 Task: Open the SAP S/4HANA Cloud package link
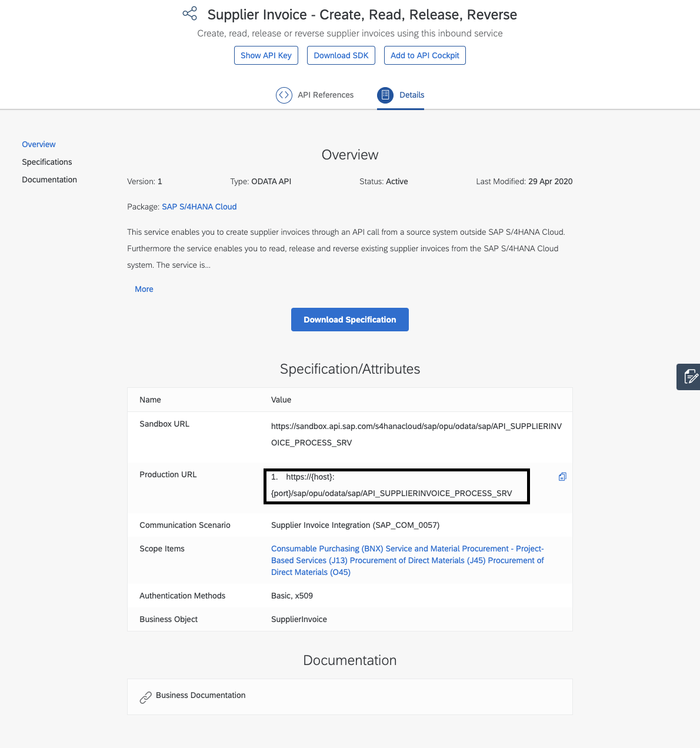tap(199, 207)
